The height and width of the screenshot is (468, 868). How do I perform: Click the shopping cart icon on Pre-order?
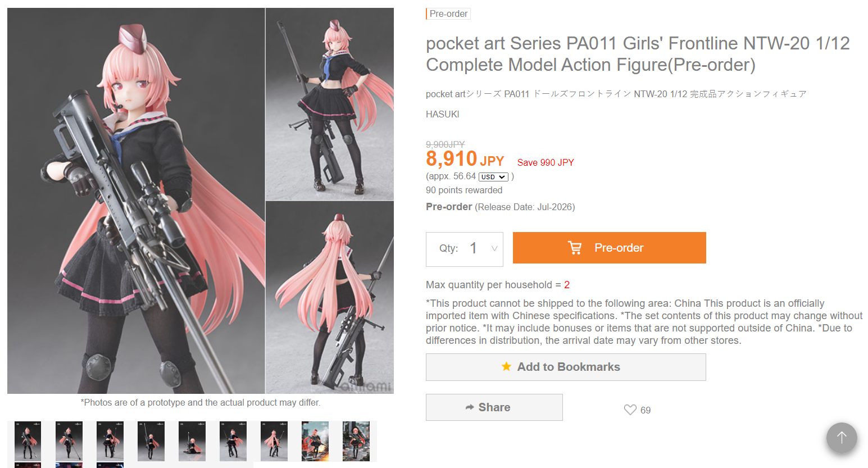(575, 248)
